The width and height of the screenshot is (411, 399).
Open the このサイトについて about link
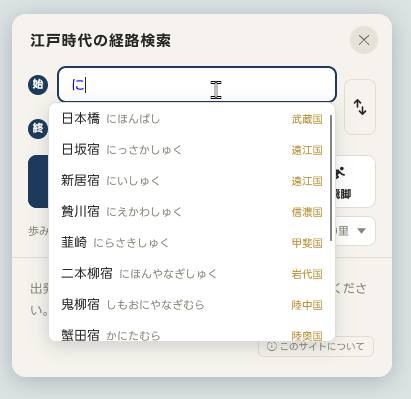point(315,347)
